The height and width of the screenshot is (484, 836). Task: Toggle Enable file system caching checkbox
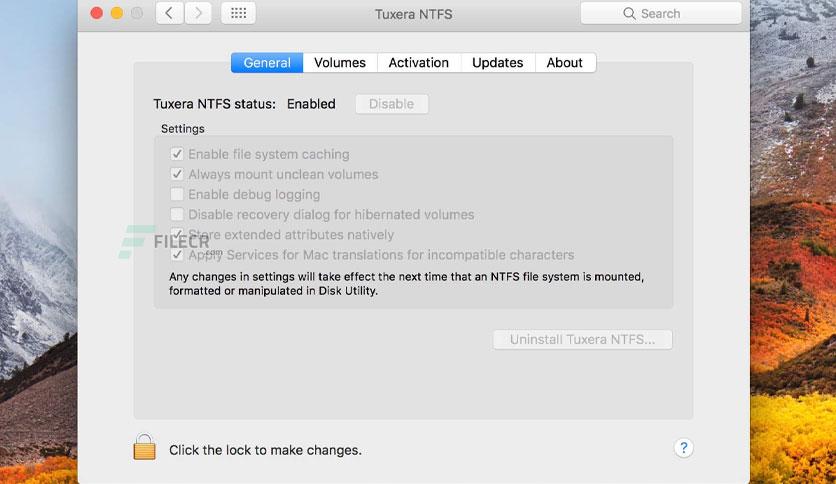[x=177, y=154]
